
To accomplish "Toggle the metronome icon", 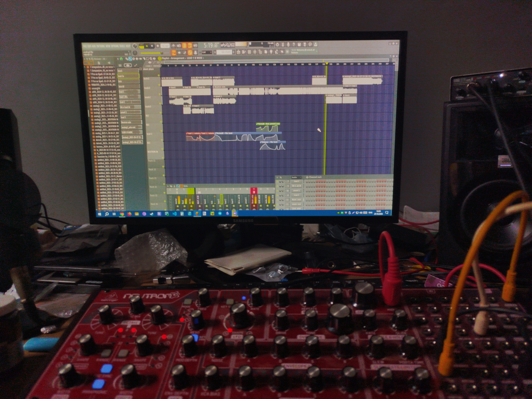I will [x=173, y=46].
